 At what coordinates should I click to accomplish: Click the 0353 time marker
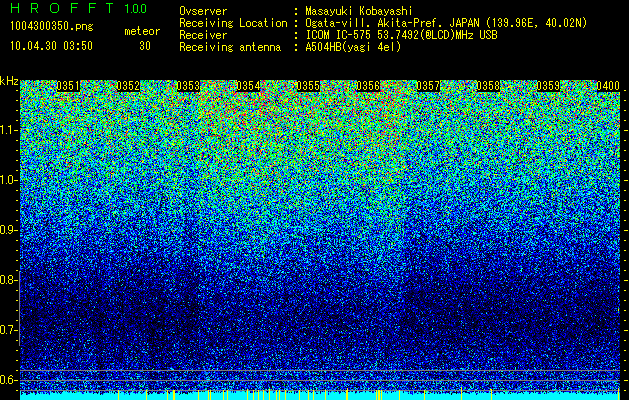188,86
